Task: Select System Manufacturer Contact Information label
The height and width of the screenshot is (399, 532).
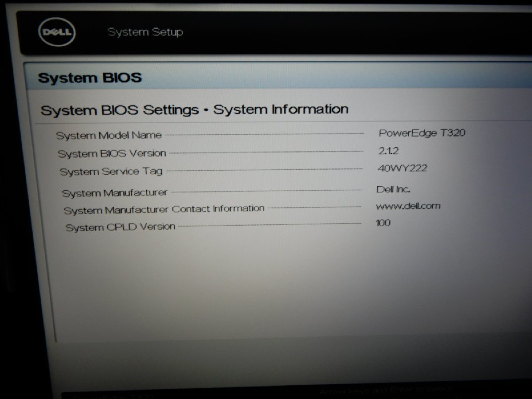Action: pos(164,209)
